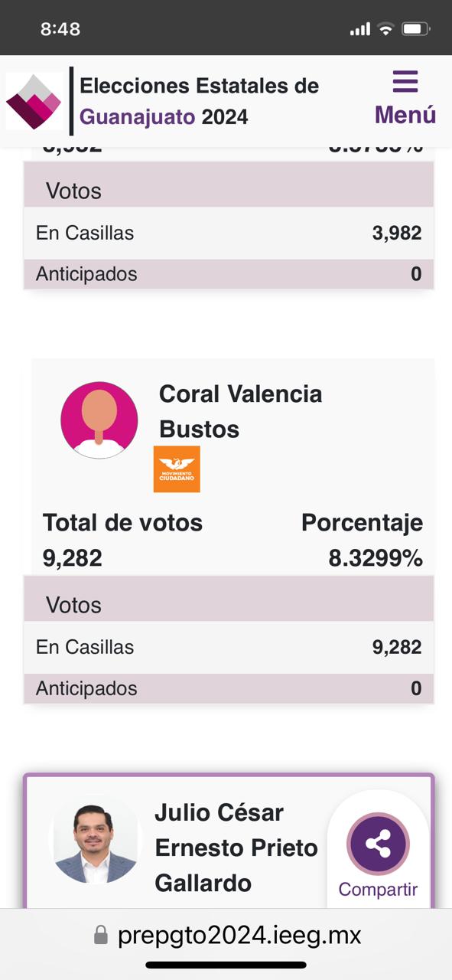Tap the battery icon in status bar
Screen dimensions: 452x980
click(416, 29)
